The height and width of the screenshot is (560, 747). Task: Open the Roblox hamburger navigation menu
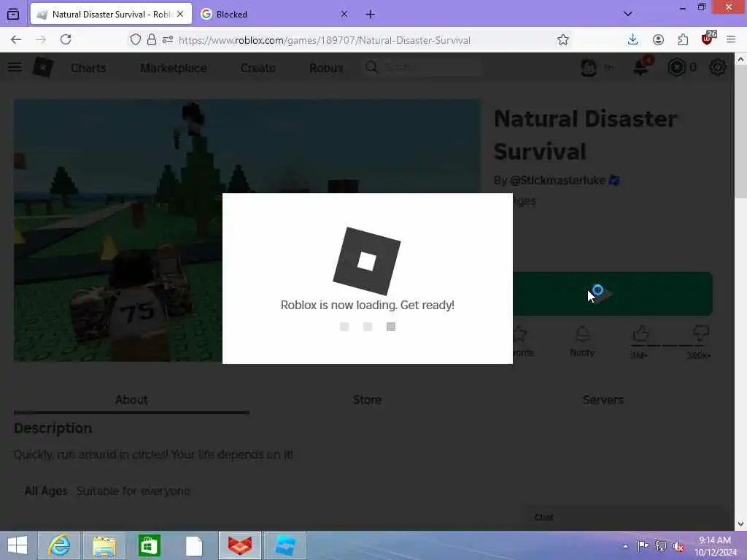15,67
